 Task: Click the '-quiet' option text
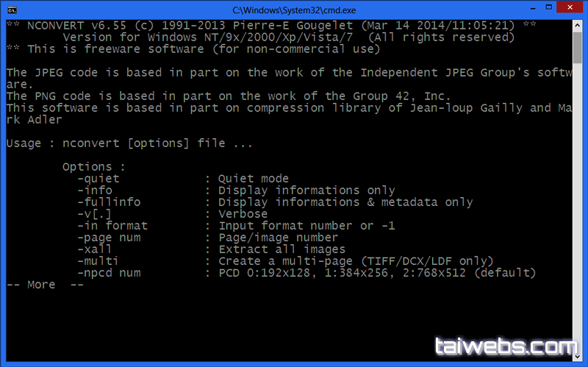98,179
